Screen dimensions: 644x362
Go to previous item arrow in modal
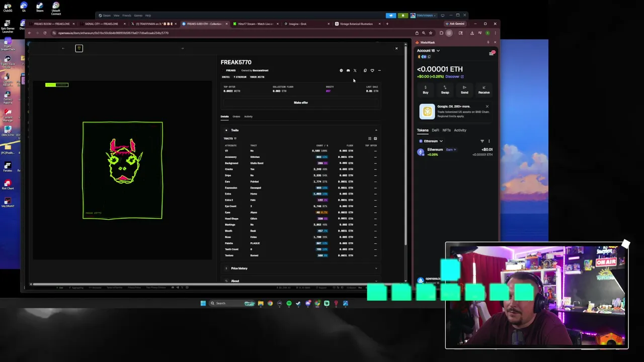pos(63,48)
